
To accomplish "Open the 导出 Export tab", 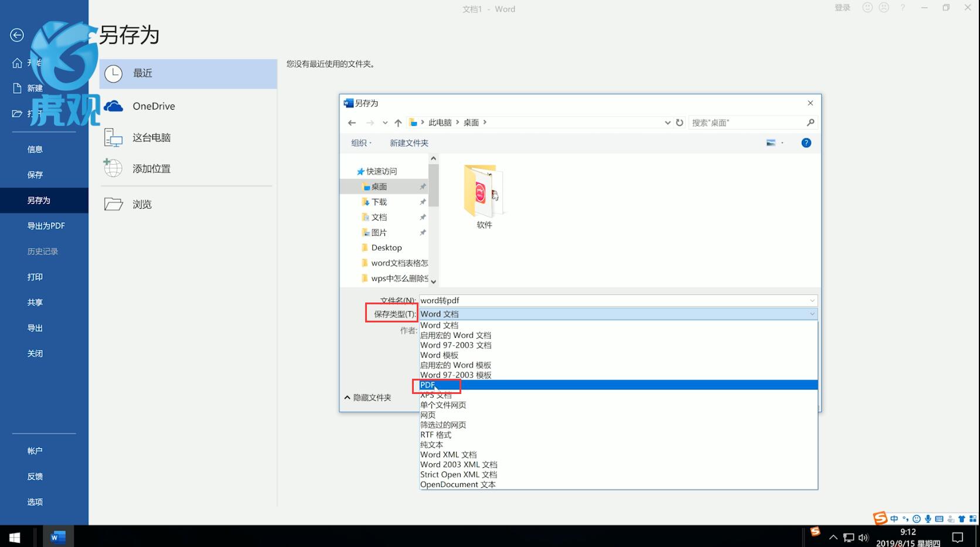I will click(35, 328).
